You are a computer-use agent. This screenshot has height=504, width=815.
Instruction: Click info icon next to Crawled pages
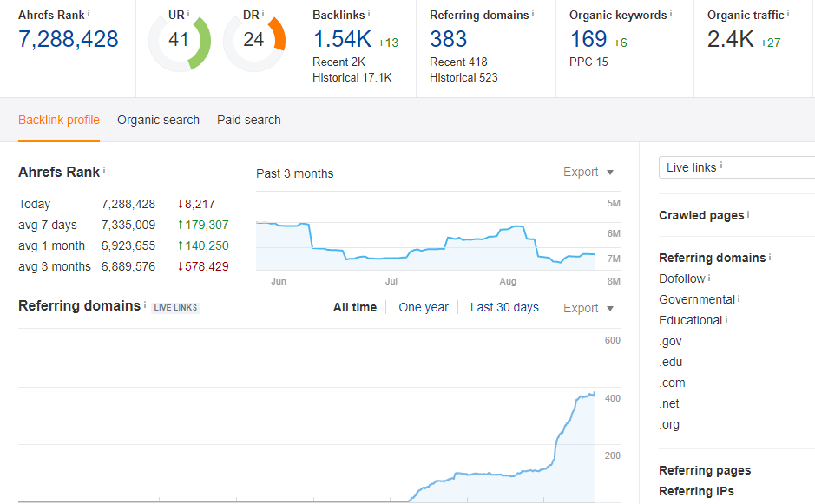coord(748,213)
